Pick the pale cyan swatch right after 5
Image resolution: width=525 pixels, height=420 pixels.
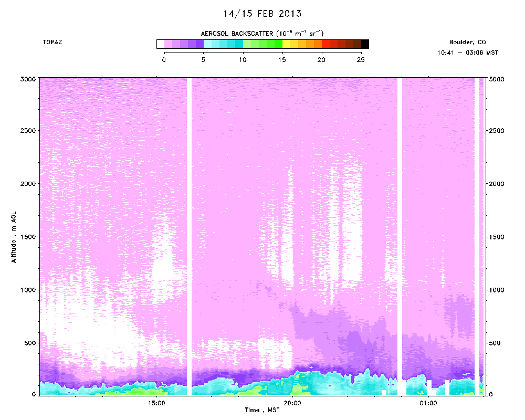207,44
